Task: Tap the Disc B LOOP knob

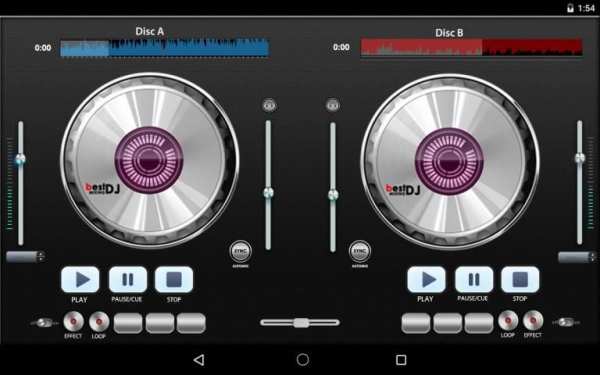Action: click(x=508, y=321)
